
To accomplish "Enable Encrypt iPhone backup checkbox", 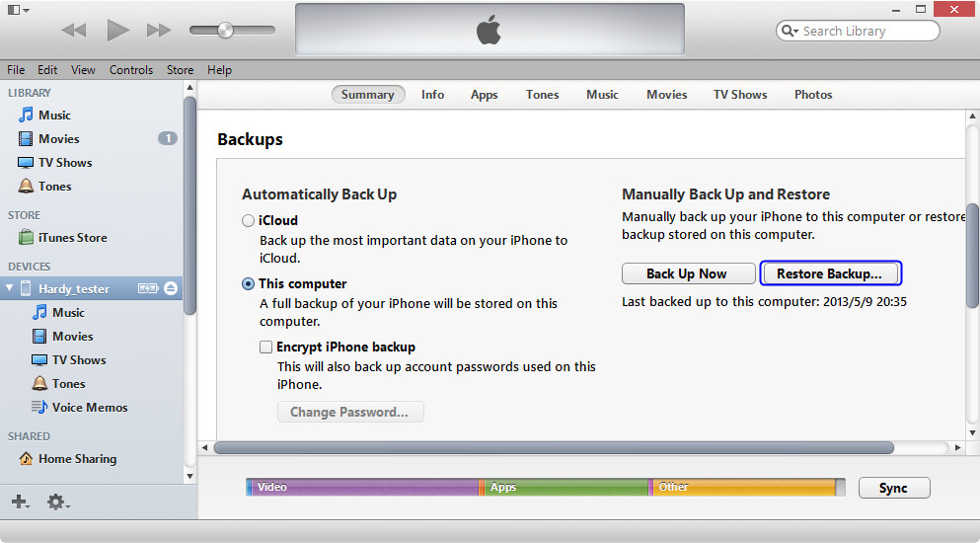I will point(266,347).
